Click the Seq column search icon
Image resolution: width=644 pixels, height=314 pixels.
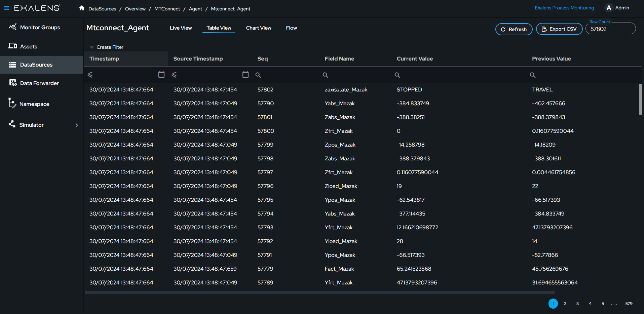tap(258, 75)
